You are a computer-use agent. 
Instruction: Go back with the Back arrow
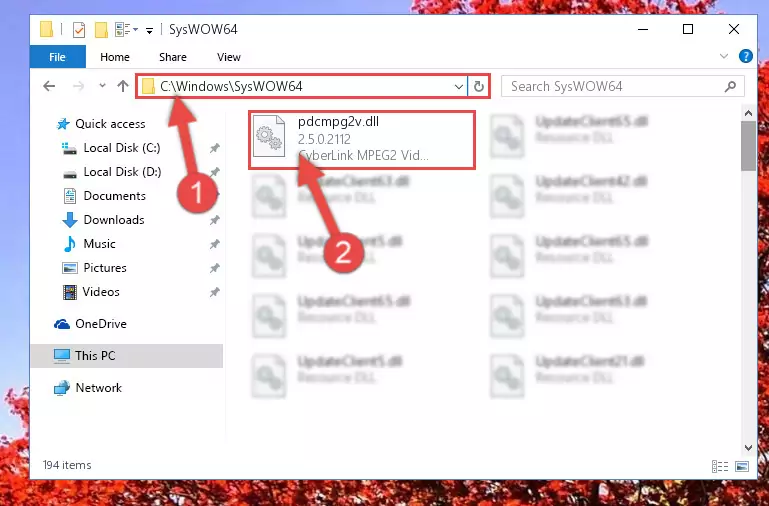(49, 86)
